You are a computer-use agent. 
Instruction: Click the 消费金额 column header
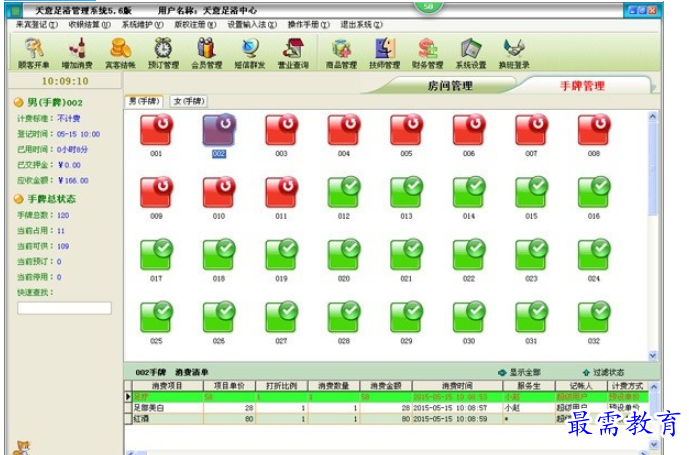386,386
